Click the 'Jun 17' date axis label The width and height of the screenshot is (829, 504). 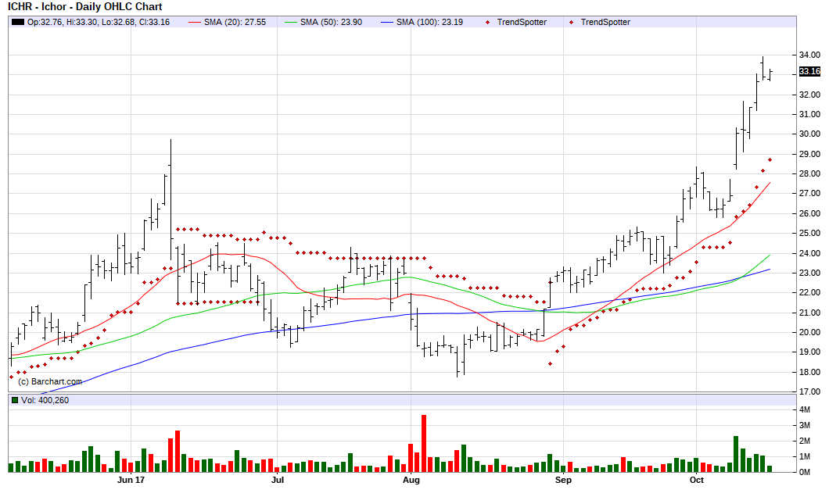131,480
